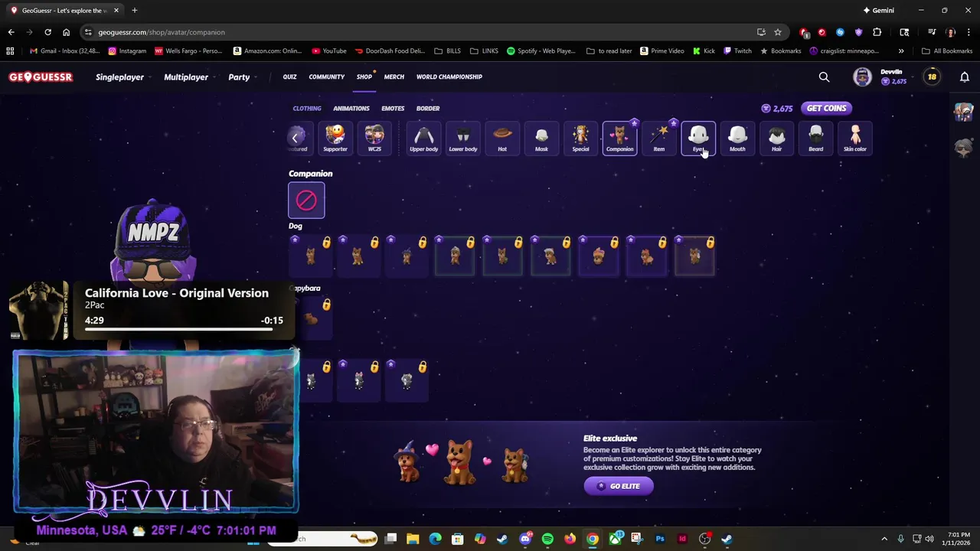This screenshot has height=551, width=980.
Task: Open the Item category with wand
Action: 659,139
